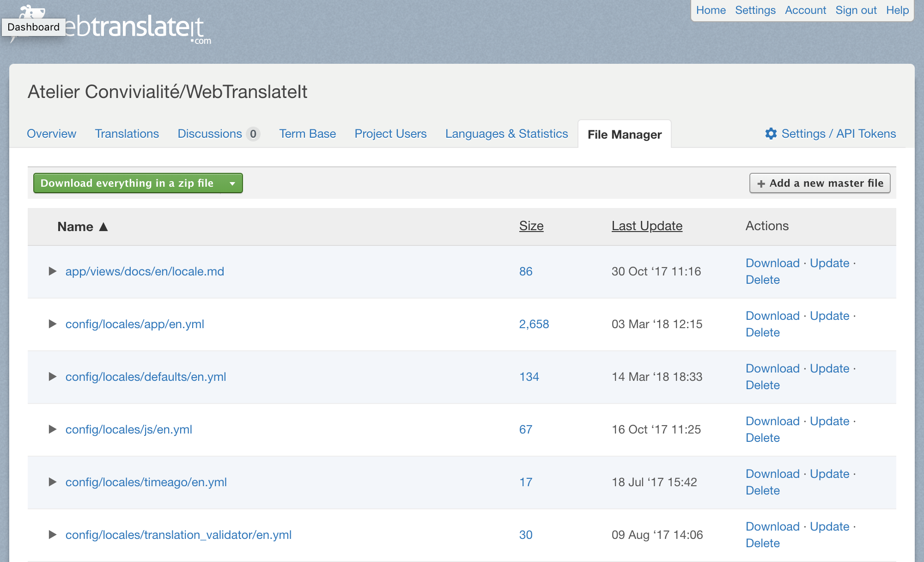Image resolution: width=924 pixels, height=562 pixels.
Task: Delete the config/locales/app/en.yml file
Action: (x=763, y=332)
